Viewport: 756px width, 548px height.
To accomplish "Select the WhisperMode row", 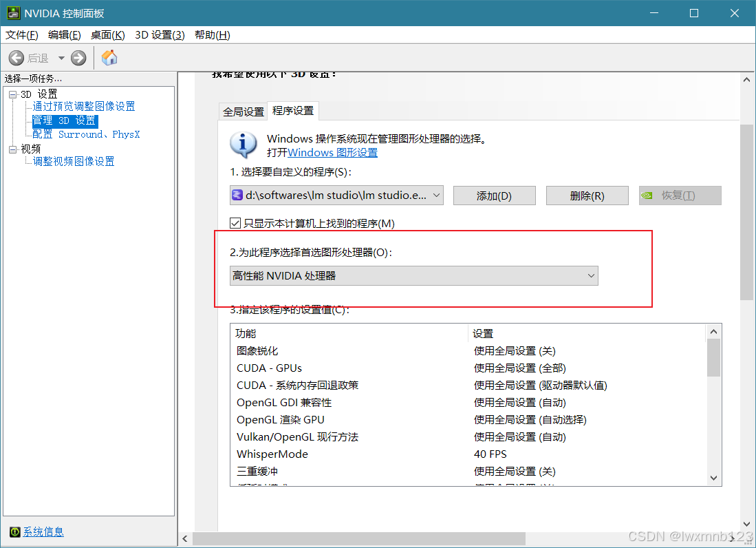I will click(468, 454).
